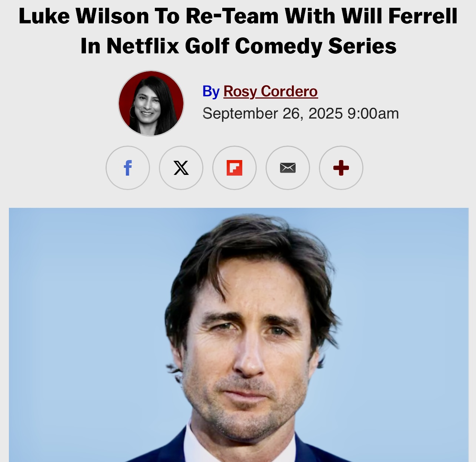Share the article on Facebook
This screenshot has height=462, width=476.
[128, 168]
